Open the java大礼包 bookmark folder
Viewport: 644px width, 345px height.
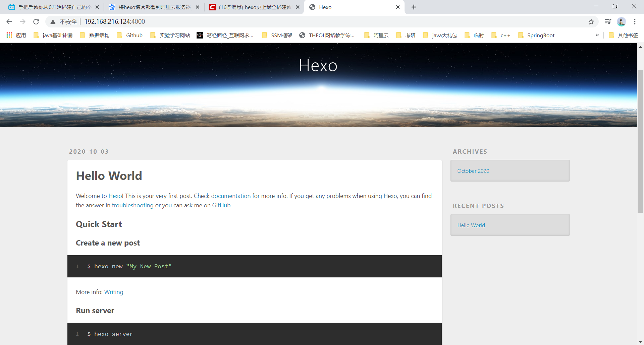point(440,35)
